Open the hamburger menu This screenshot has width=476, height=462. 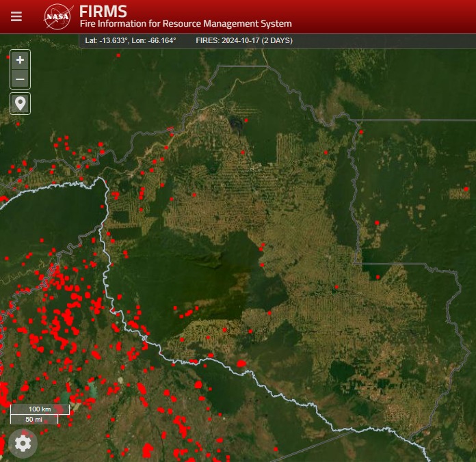point(16,16)
